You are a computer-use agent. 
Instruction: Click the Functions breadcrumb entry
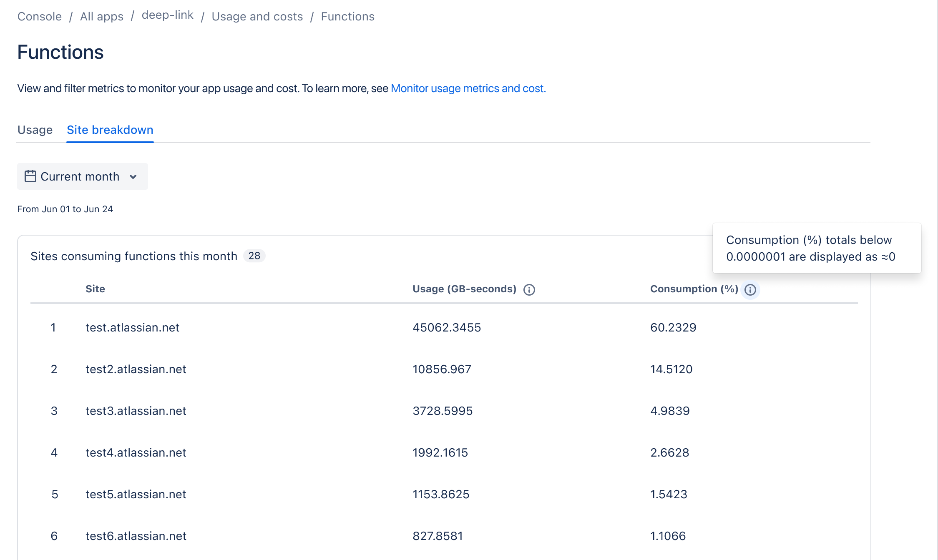347,16
